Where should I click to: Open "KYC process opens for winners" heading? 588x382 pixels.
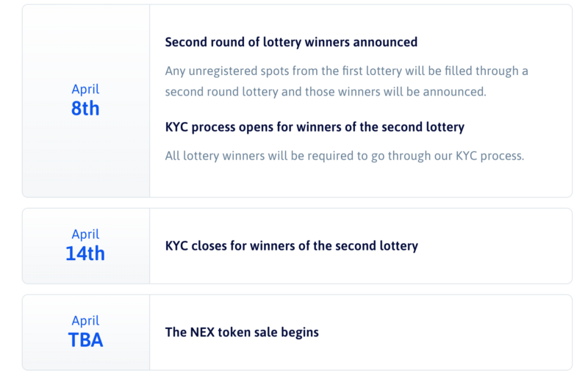pos(315,127)
